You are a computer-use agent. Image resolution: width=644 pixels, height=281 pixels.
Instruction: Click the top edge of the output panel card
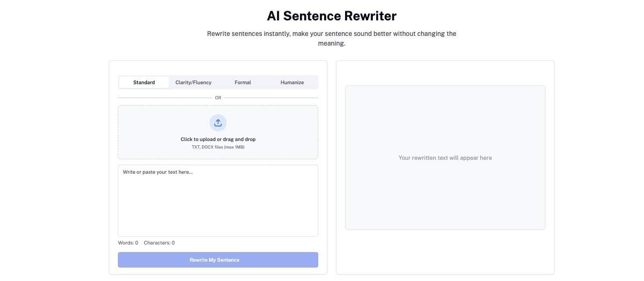pos(445,62)
